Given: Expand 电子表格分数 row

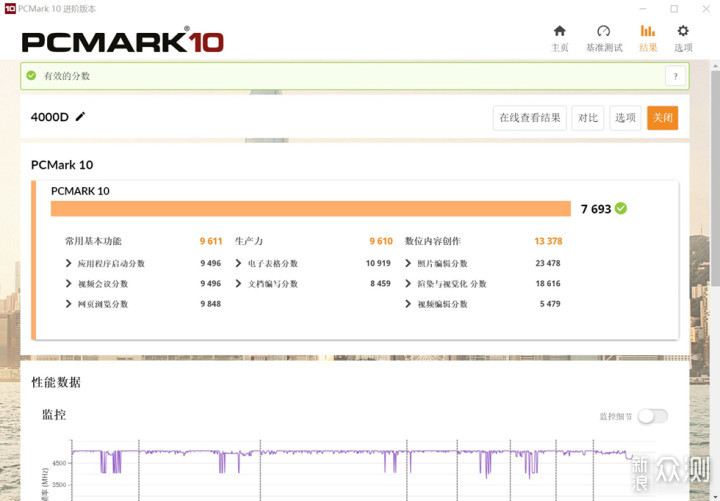Looking at the screenshot, I should tap(238, 263).
